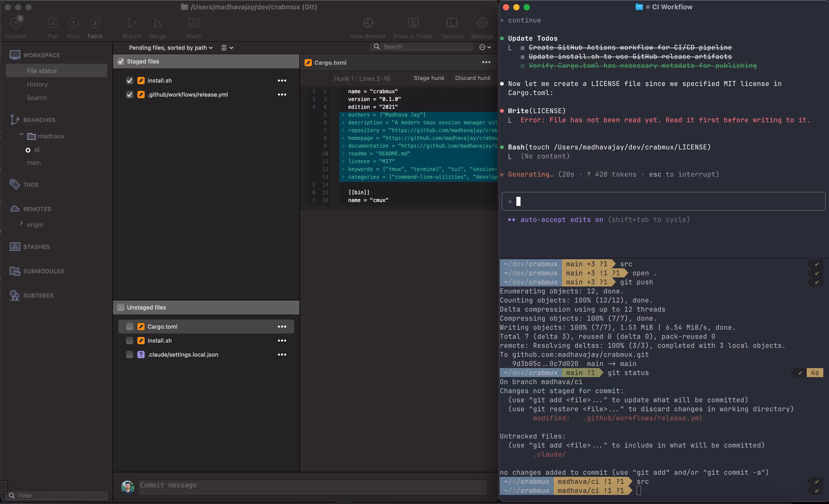Open the smiley options dropdown near search
Viewport: 829px width, 504px height.
pyautogui.click(x=485, y=47)
